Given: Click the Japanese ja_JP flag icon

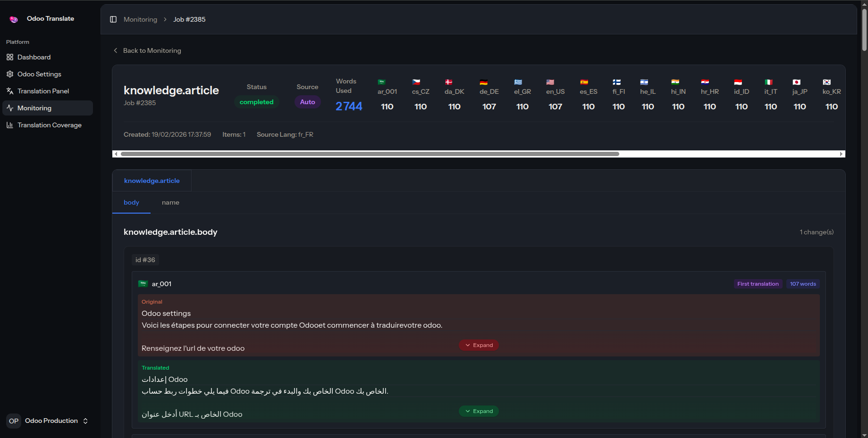Looking at the screenshot, I should point(796,82).
